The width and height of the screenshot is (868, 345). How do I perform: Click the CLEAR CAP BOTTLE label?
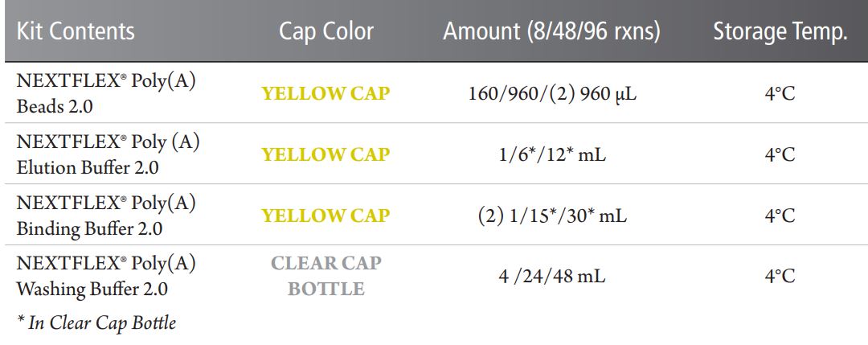(325, 276)
